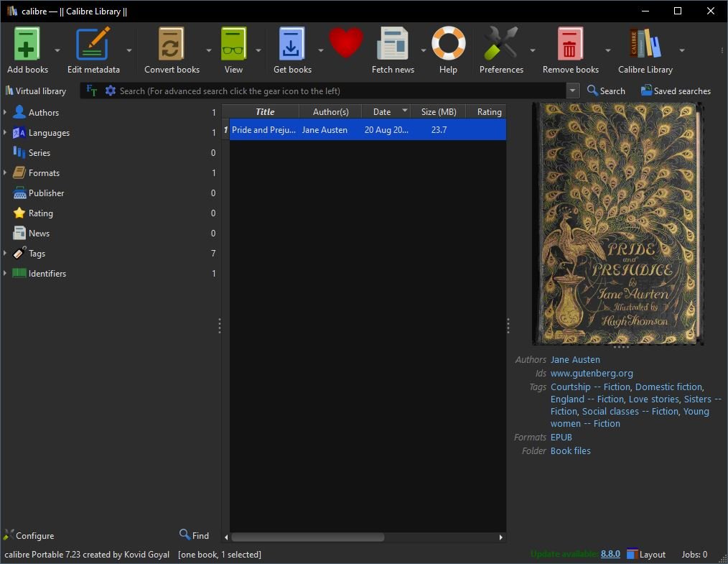Viewport: 728px width, 564px height.
Task: Click the Add books icon
Action: click(27, 45)
